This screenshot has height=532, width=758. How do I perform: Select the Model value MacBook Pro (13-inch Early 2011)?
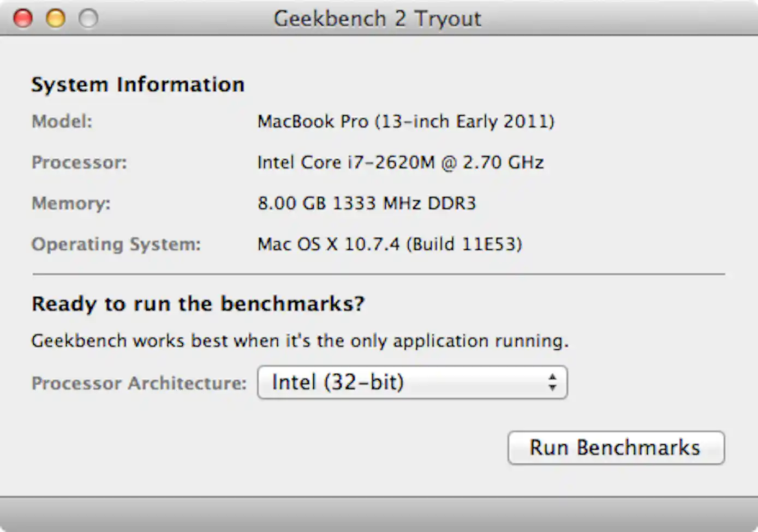tap(405, 121)
